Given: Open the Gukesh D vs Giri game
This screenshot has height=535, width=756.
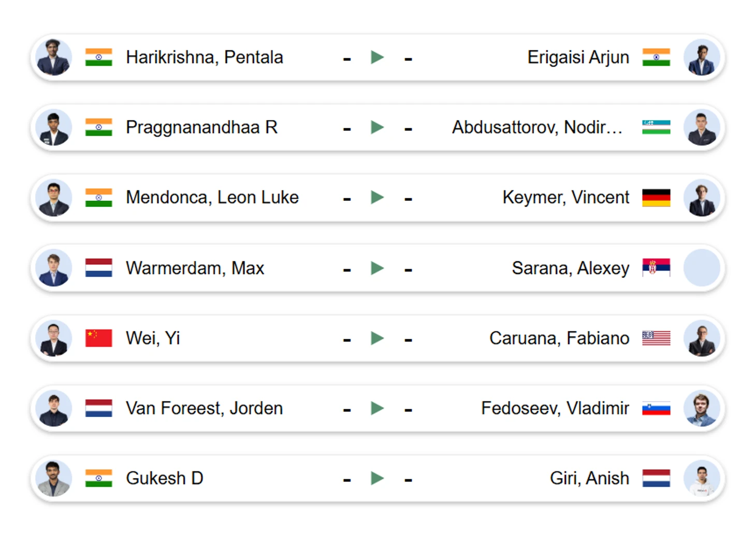Looking at the screenshot, I should pyautogui.click(x=377, y=478).
